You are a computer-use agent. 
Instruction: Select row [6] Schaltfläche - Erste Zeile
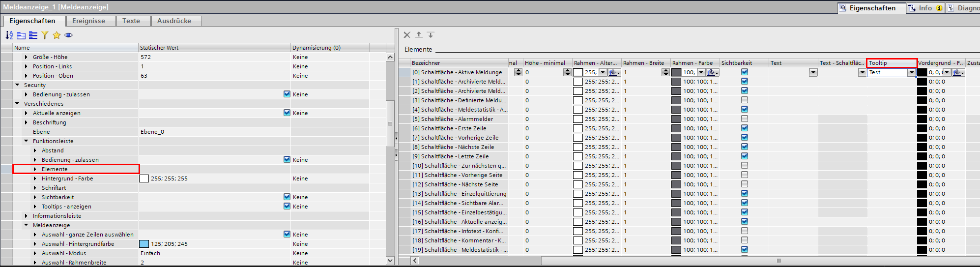point(459,128)
